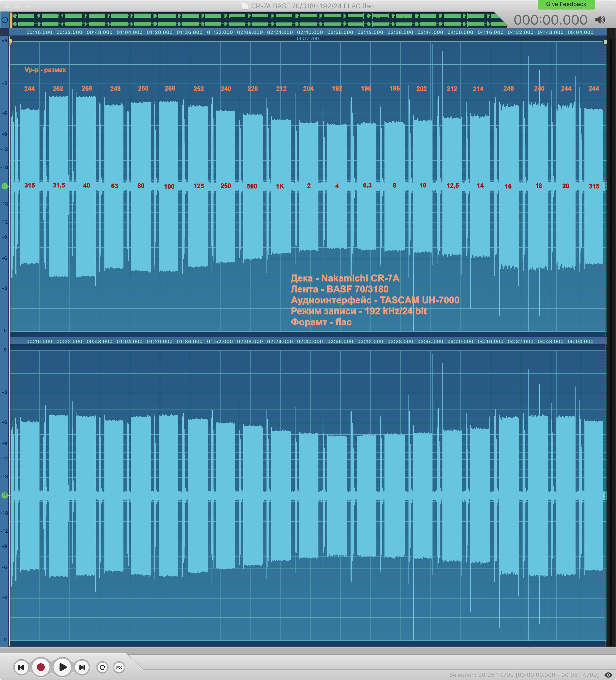Click the eye icon in the status bar
The height and width of the screenshot is (680, 616).
click(608, 675)
